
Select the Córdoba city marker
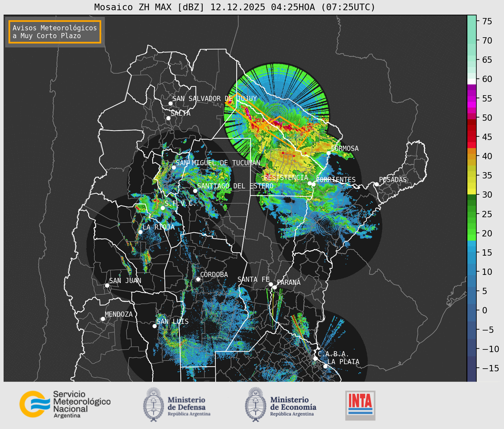pyautogui.click(x=198, y=279)
